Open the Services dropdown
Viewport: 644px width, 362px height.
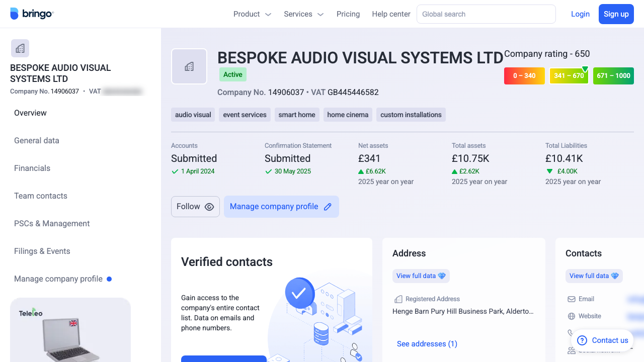point(303,14)
